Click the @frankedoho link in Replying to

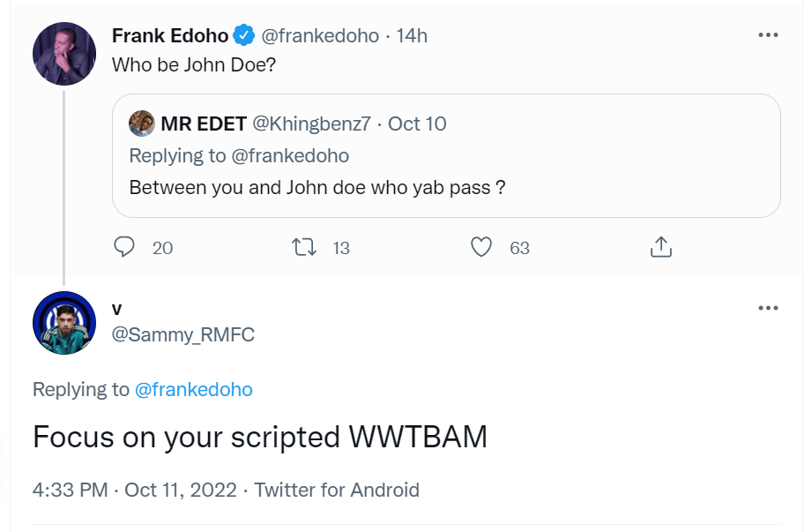[x=195, y=389]
